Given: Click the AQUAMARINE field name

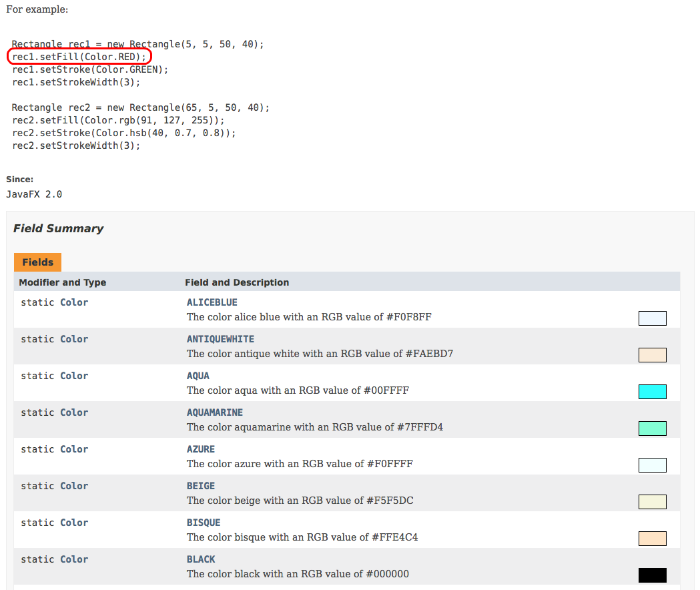Looking at the screenshot, I should pyautogui.click(x=214, y=412).
